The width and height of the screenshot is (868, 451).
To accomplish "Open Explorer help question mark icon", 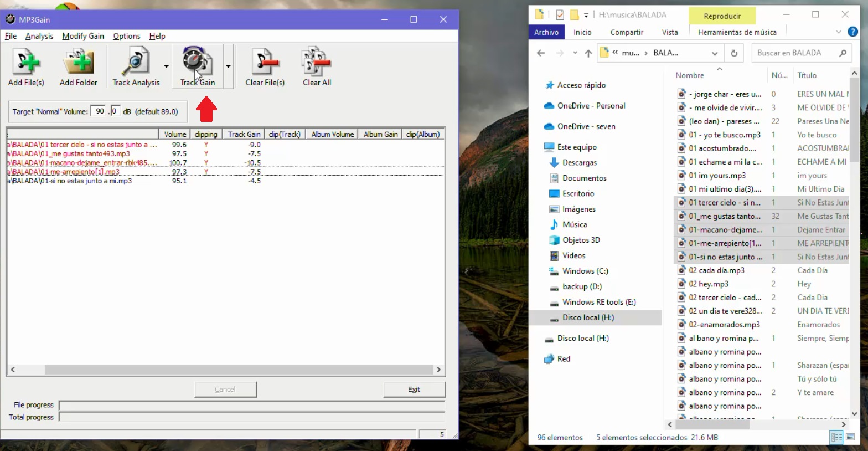I will click(x=853, y=32).
